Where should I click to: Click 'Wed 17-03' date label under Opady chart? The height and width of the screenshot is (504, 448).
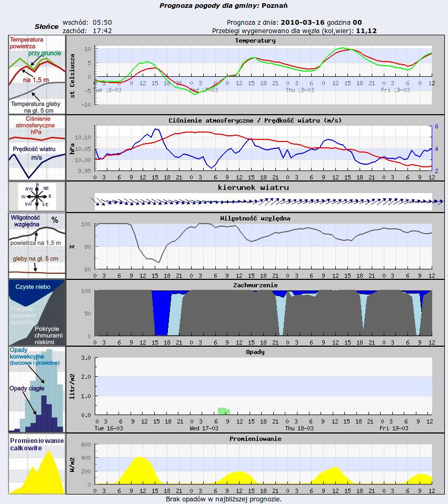(x=204, y=428)
